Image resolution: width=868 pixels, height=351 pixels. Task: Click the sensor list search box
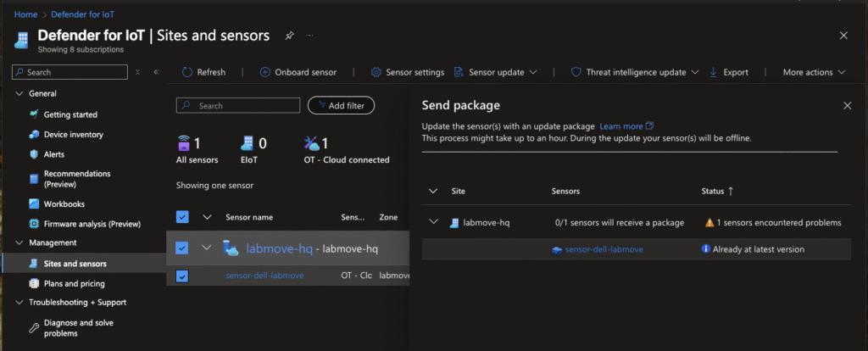click(x=238, y=105)
